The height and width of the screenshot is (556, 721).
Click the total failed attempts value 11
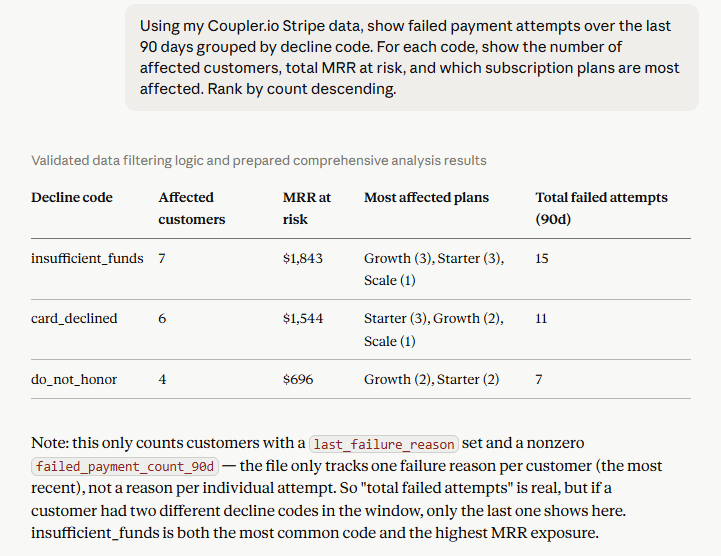pyautogui.click(x=541, y=319)
